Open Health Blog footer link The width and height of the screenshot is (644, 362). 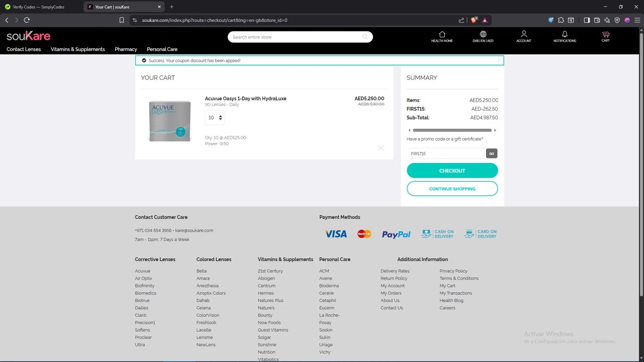[x=452, y=300]
